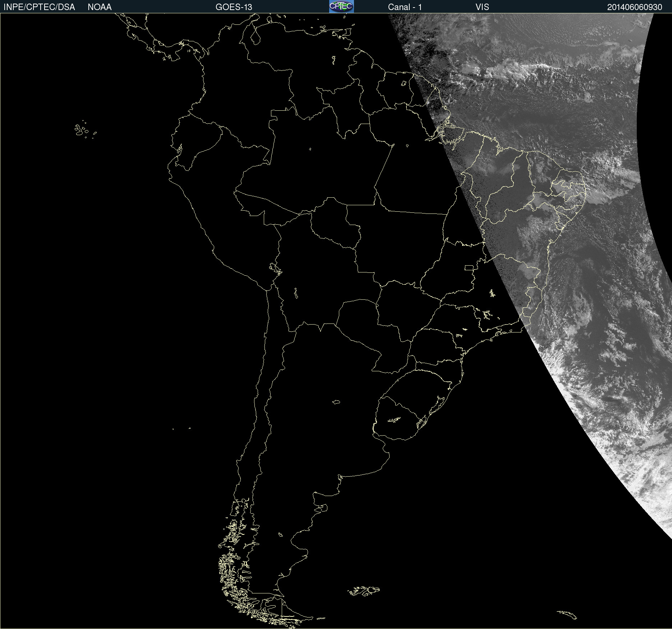Click the INPE/CPTEC/DSA header text
672x629 pixels.
pyautogui.click(x=39, y=7)
